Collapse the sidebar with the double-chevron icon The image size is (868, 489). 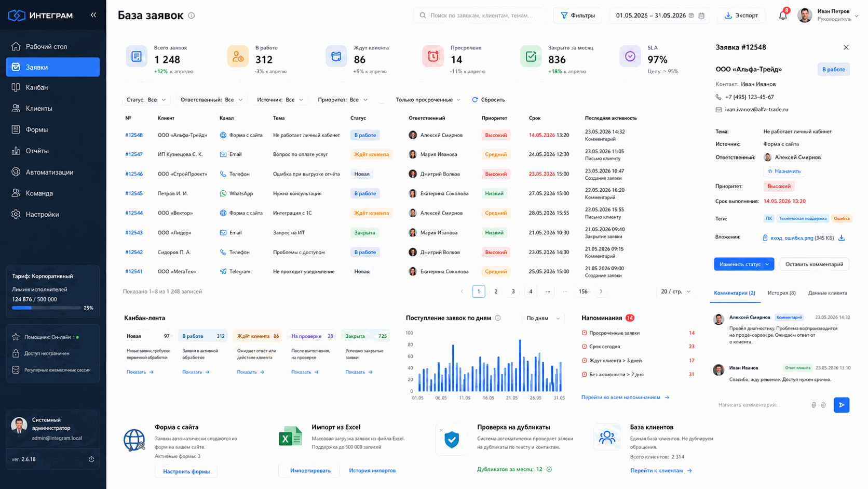[93, 15]
